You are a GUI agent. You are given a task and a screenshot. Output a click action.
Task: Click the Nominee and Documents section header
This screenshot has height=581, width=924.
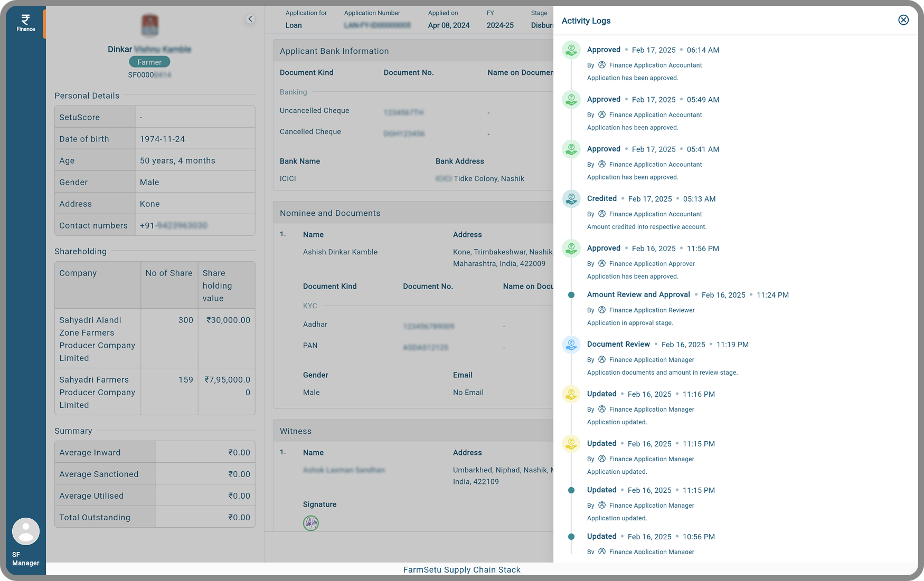point(330,213)
